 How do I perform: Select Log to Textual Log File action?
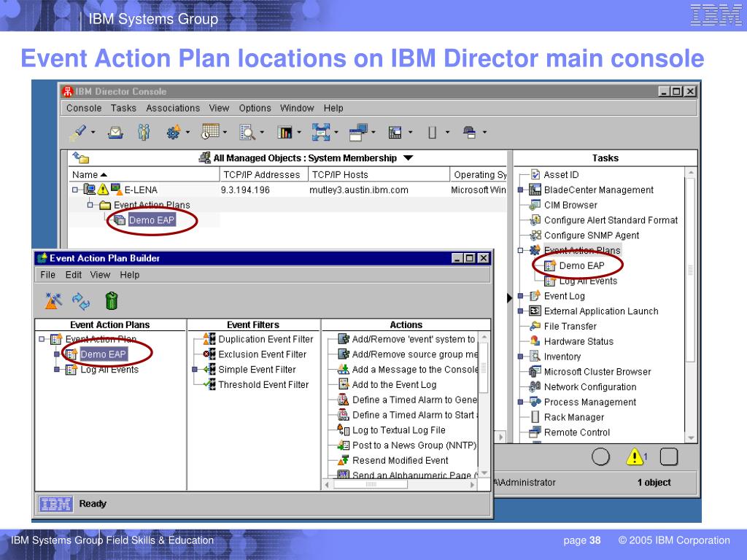[399, 430]
